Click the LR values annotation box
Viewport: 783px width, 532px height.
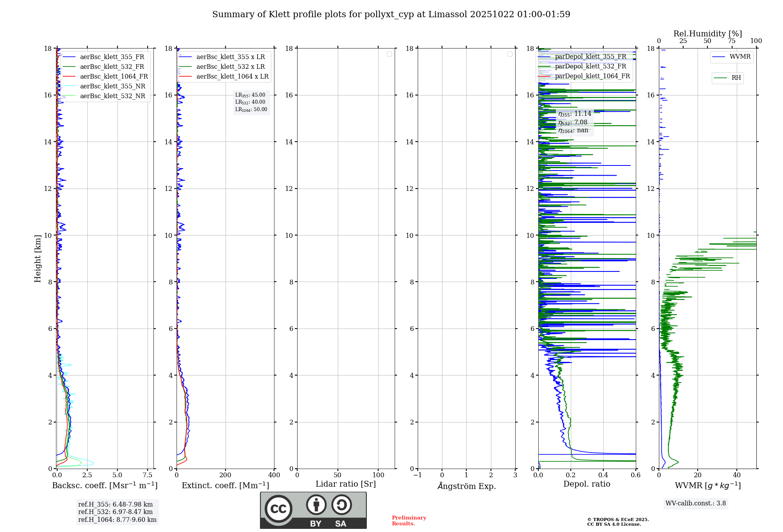[x=251, y=102]
